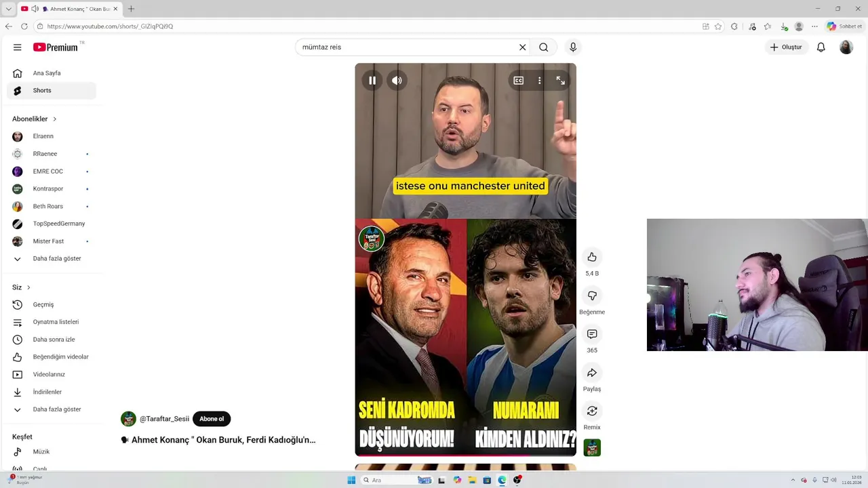The height and width of the screenshot is (488, 868).
Task: Like this Short
Action: pyautogui.click(x=592, y=257)
